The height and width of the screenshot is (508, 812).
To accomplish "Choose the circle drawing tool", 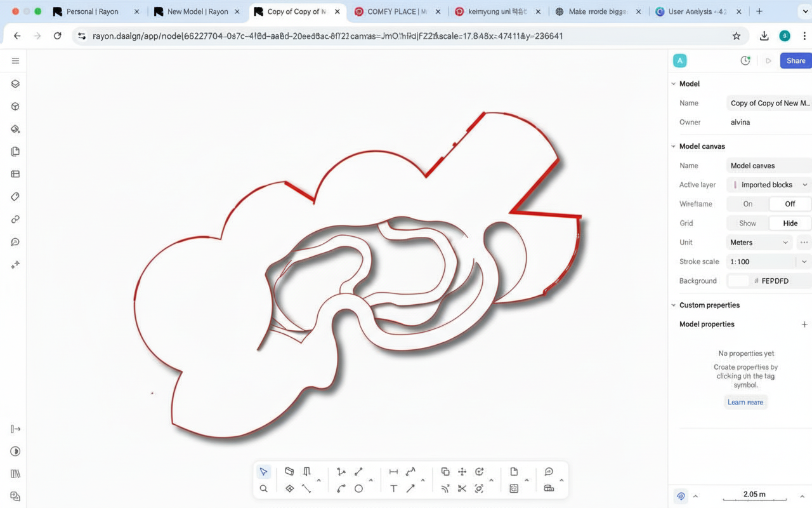I will pyautogui.click(x=358, y=488).
